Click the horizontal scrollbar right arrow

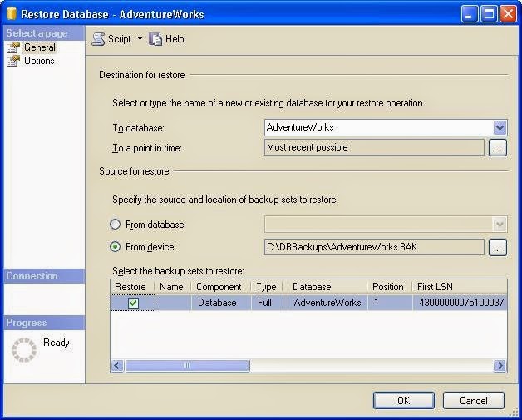(x=500, y=365)
